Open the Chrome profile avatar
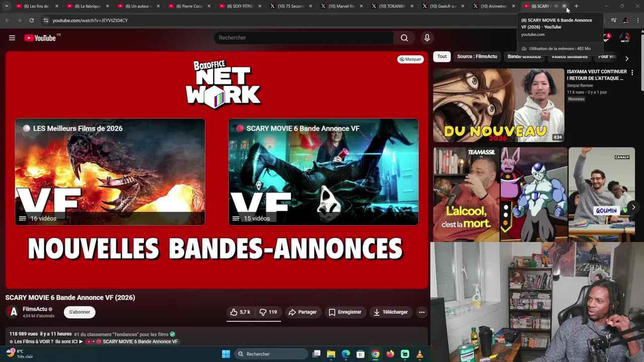The width and height of the screenshot is (644, 362). point(625,20)
